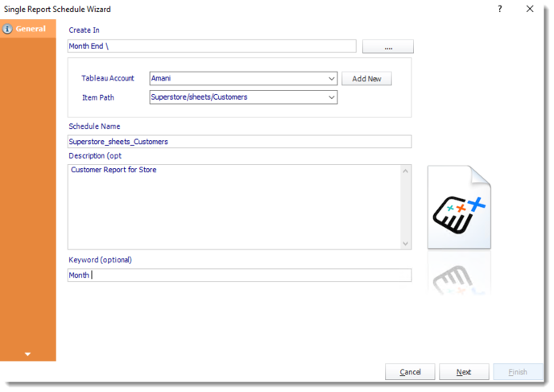The height and width of the screenshot is (392, 554).
Task: Close the Single Report Schedule Wizard
Action: point(530,9)
